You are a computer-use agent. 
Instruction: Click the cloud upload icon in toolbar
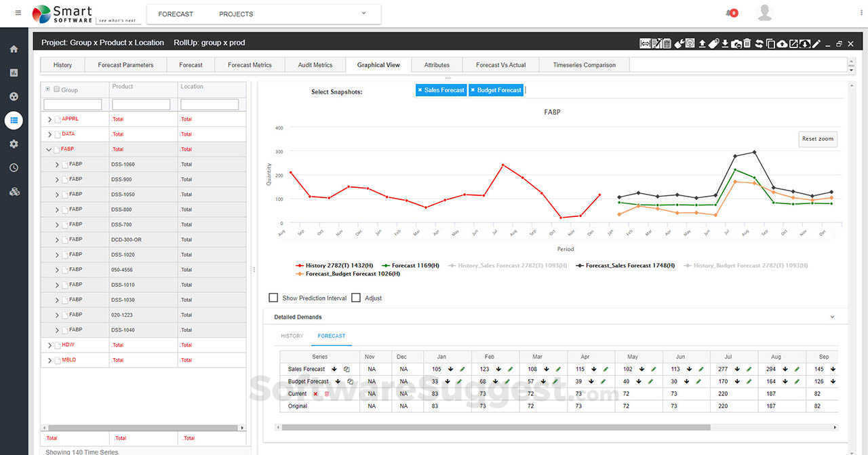pos(782,43)
